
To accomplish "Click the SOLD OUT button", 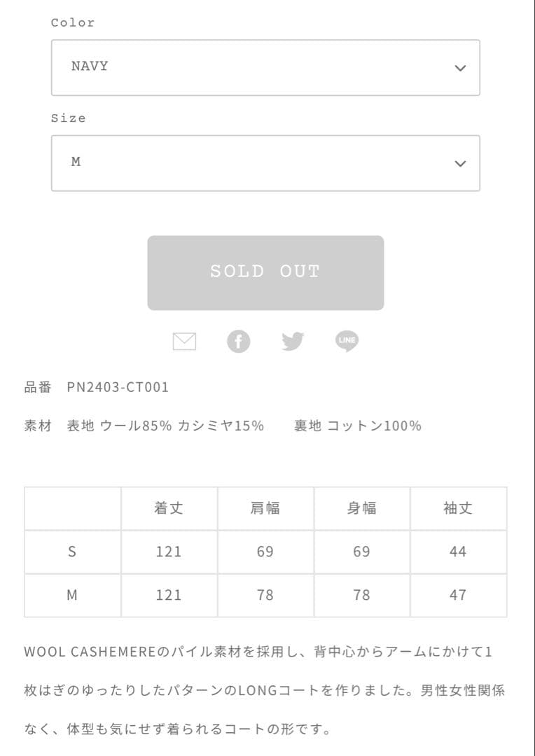I will [x=265, y=272].
